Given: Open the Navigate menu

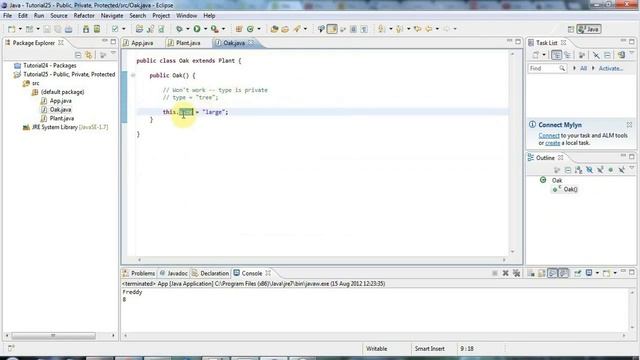Looking at the screenshot, I should tap(112, 16).
